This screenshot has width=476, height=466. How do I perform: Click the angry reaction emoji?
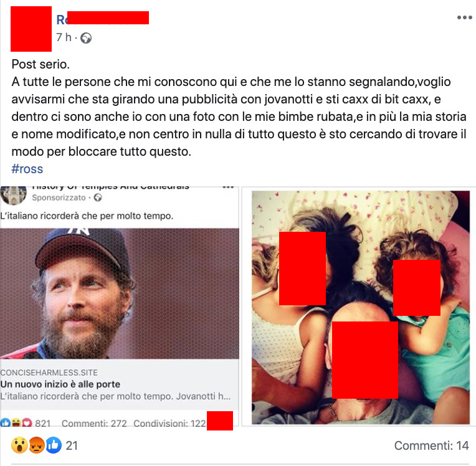click(x=36, y=445)
